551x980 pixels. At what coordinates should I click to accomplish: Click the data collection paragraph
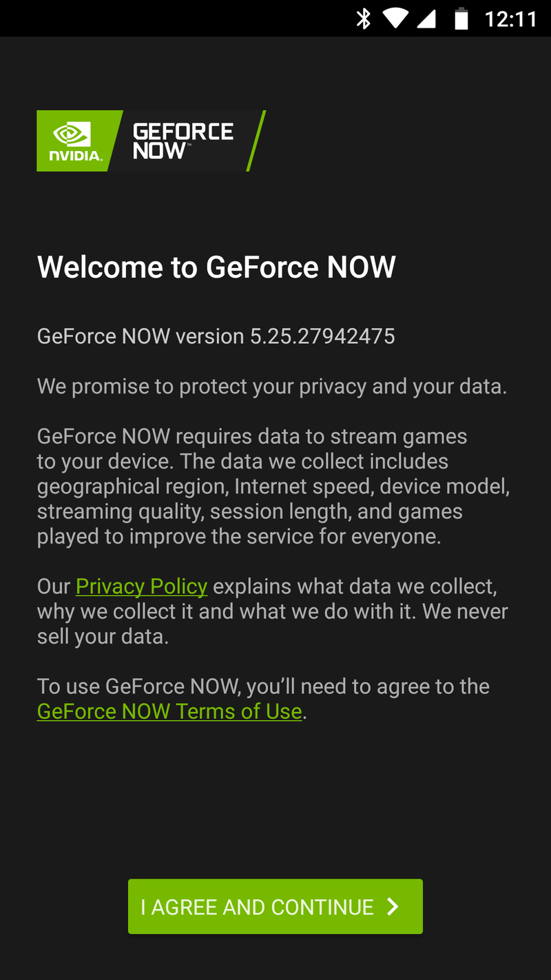pyautogui.click(x=273, y=487)
